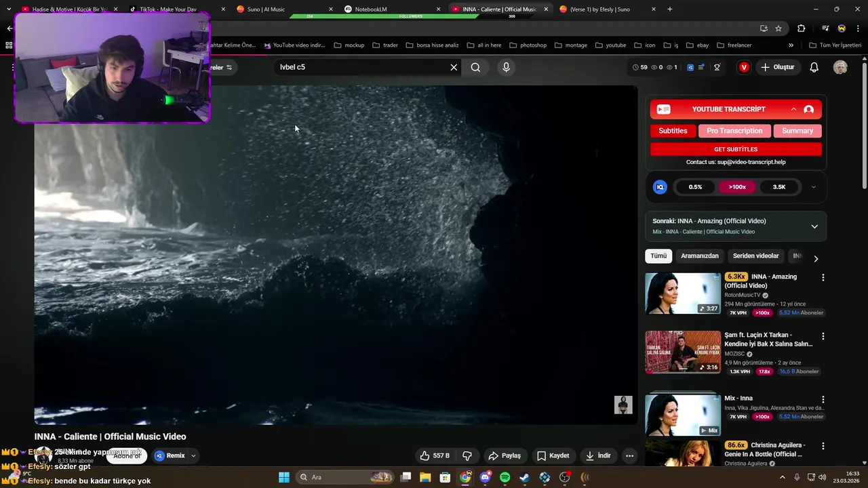Open a new browser tab
The width and height of the screenshot is (868, 488).
click(670, 9)
